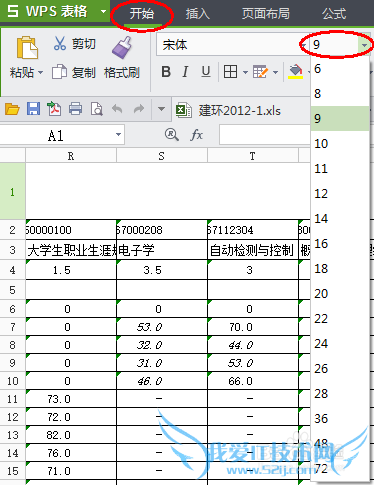Click the 粘贴 paste clipboard icon
This screenshot has height=485, width=374.
[27, 47]
